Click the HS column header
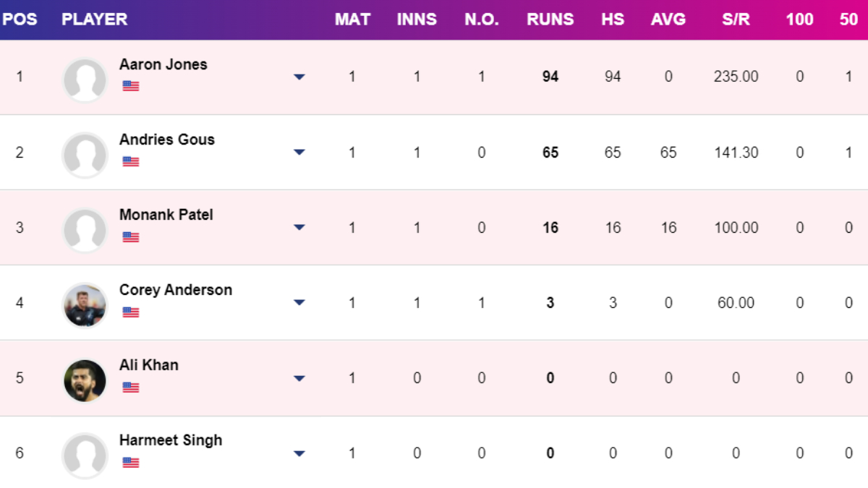Screen dimensions: 868x488 (x=613, y=20)
